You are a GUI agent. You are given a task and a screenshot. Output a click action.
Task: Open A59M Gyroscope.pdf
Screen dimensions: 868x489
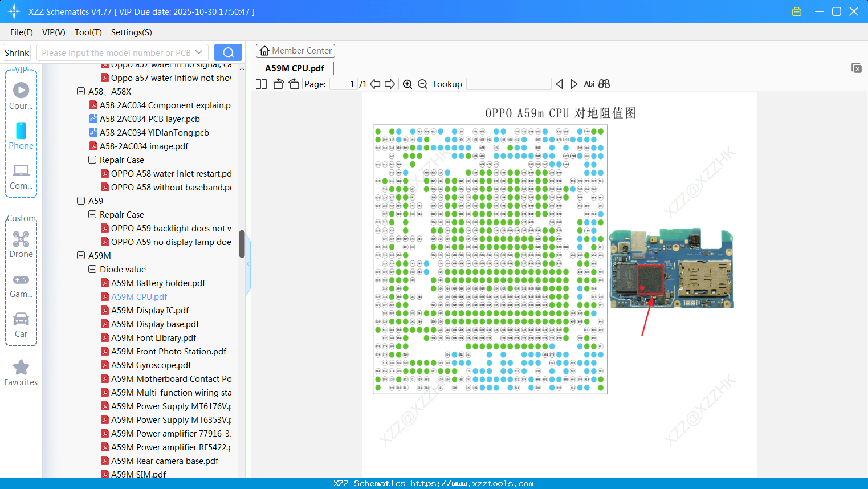[x=146, y=365]
